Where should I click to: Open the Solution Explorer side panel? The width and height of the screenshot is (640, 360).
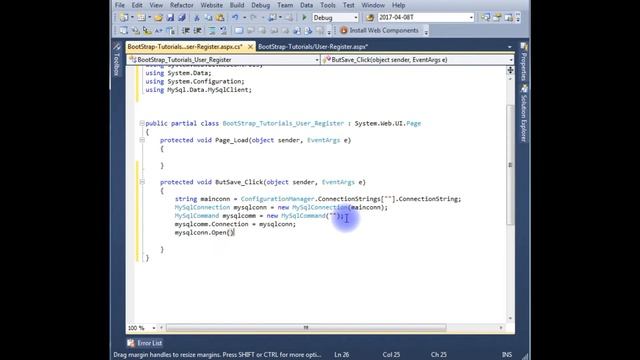click(x=524, y=113)
